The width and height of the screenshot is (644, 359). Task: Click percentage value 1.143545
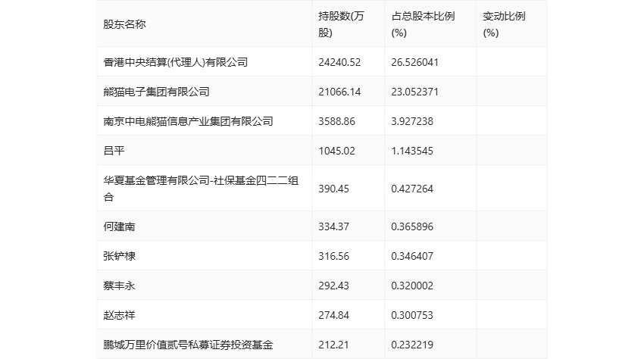tap(412, 151)
